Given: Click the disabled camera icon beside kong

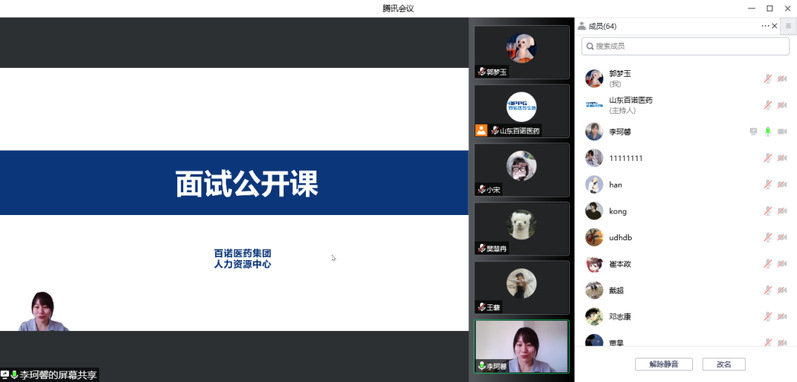Looking at the screenshot, I should point(782,211).
